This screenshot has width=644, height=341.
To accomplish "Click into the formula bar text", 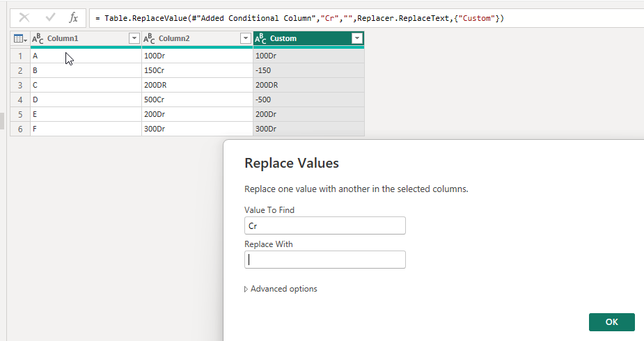I will pos(299,18).
